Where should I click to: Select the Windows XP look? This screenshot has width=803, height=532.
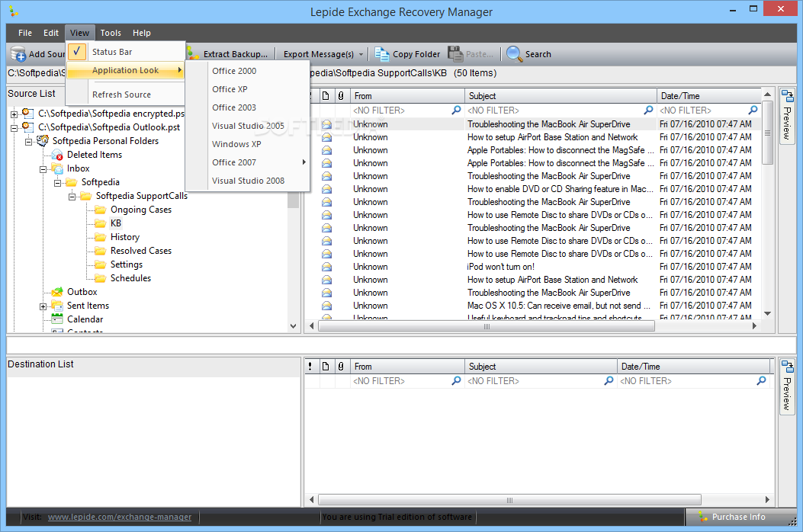(x=236, y=144)
